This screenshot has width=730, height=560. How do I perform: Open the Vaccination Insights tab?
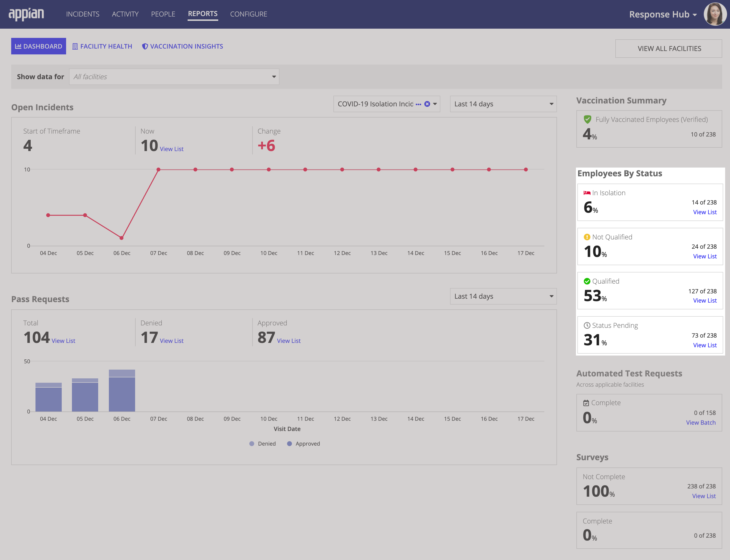182,46
